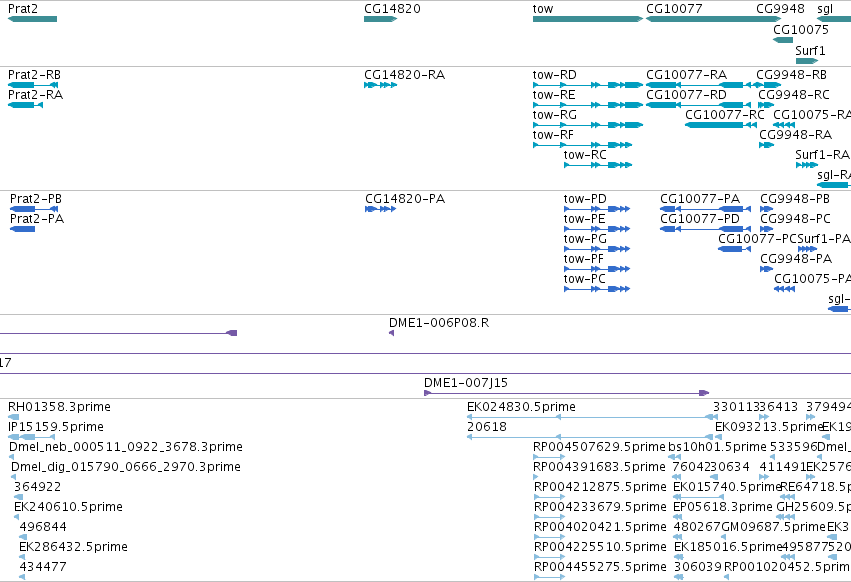The height and width of the screenshot is (582, 851).
Task: Click the tow-PC protein feature
Action: (x=597, y=289)
